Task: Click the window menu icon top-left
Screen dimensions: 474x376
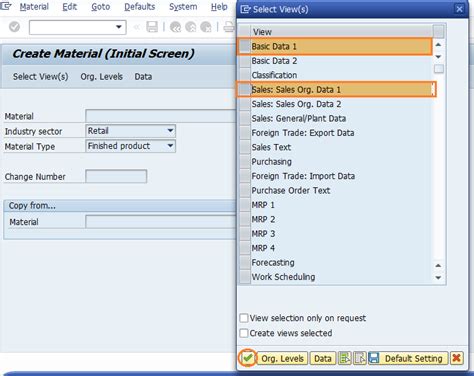Action: click(6, 6)
